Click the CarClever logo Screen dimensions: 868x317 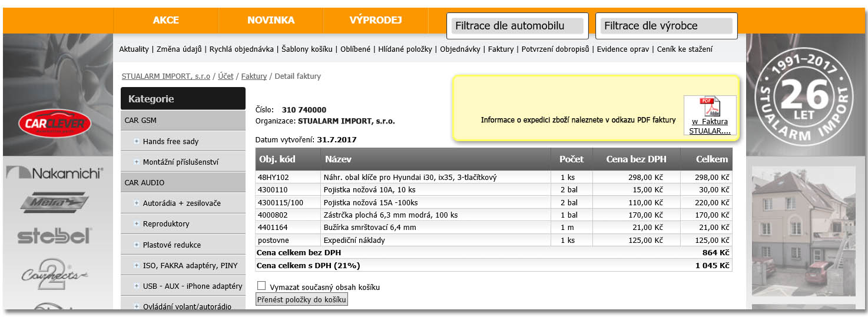pos(55,124)
